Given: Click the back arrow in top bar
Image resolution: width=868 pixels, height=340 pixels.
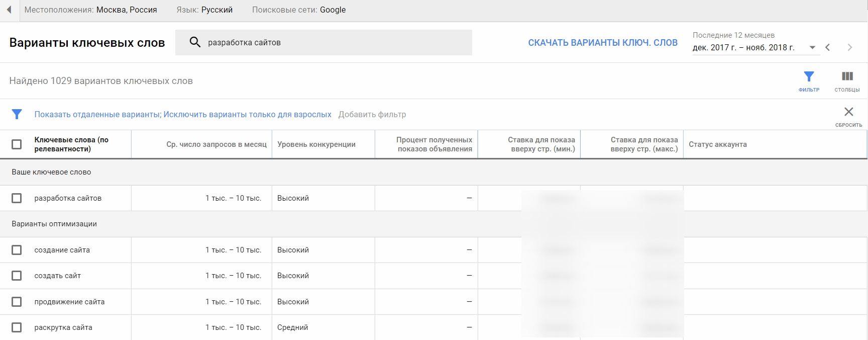Looking at the screenshot, I should tap(9, 10).
